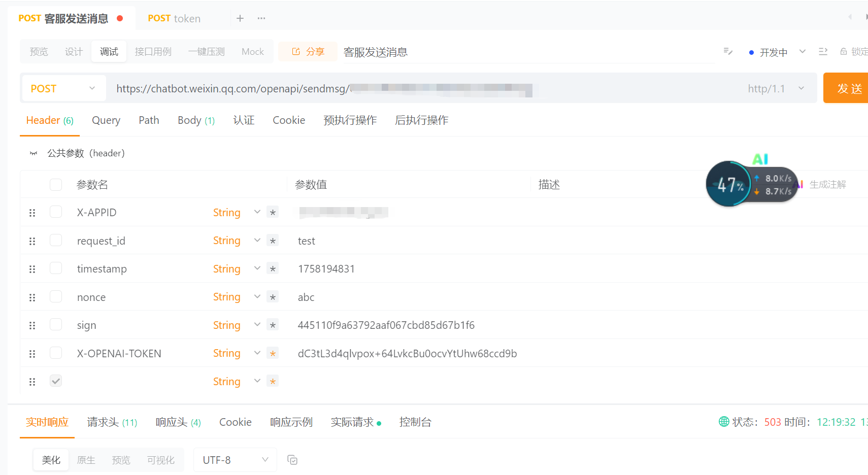Enable the request_id header checkbox
This screenshot has height=475, width=868.
point(56,240)
